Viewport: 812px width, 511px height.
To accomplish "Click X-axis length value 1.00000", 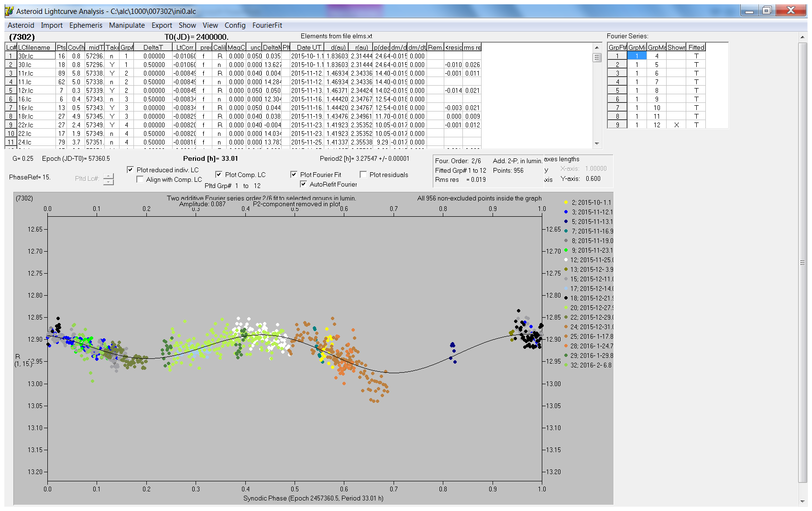I will point(596,168).
